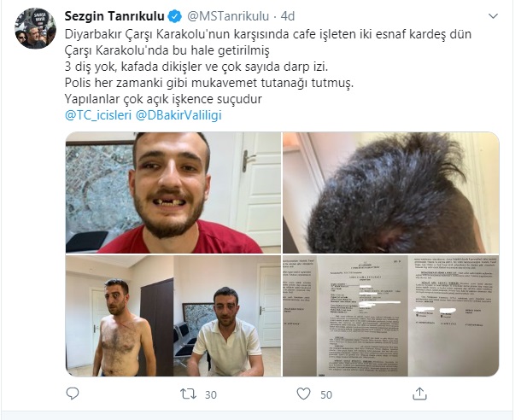Open the document pages photo

(391, 316)
